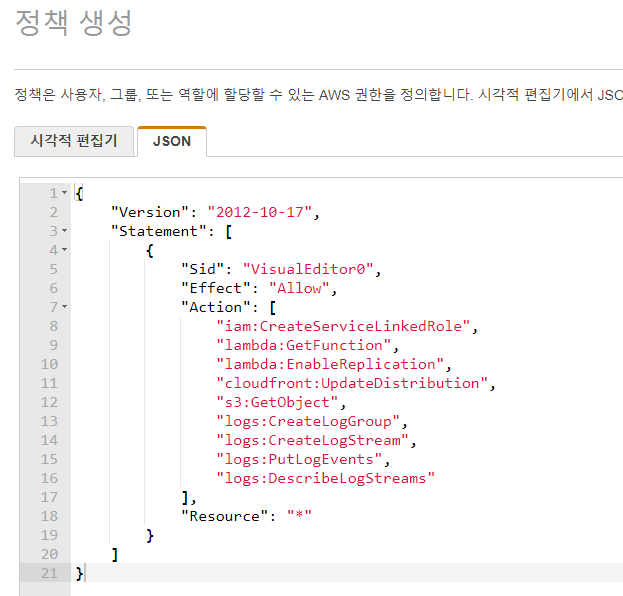
Task: Click line number 2 in gutter
Action: 54,212
